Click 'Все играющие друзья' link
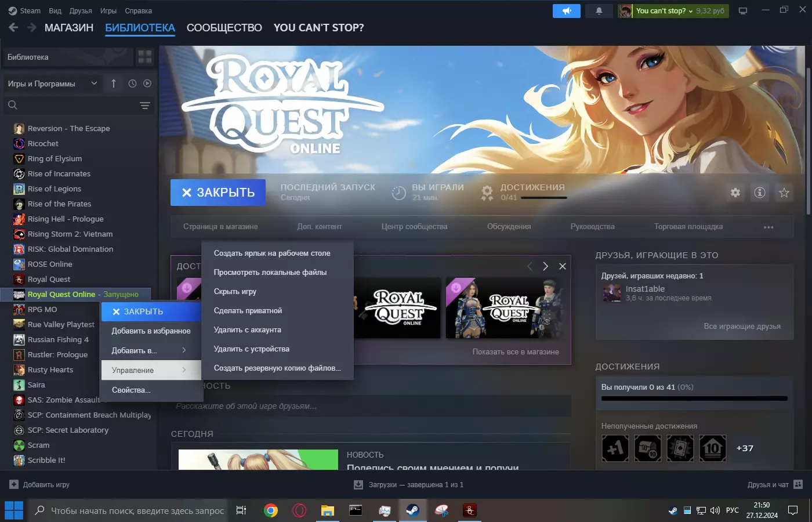Viewport: 812px width, 522px height. click(x=742, y=326)
